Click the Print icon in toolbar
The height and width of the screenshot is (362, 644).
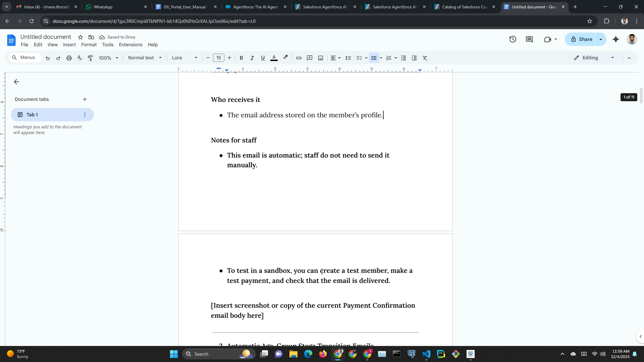click(x=69, y=58)
